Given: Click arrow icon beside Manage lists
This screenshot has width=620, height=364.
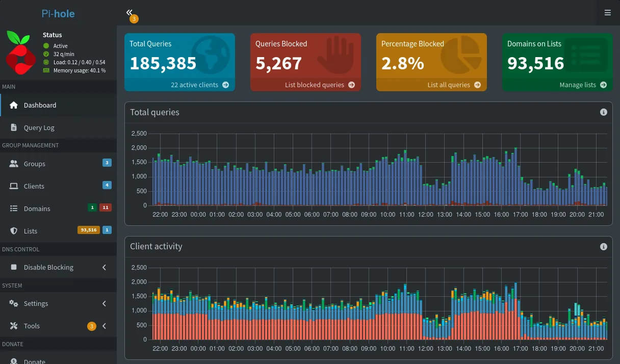Looking at the screenshot, I should (603, 85).
